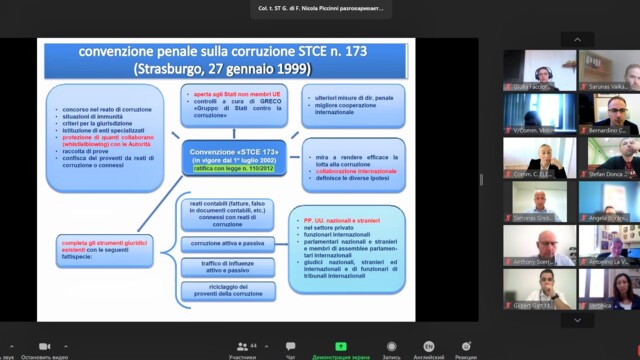Click the riciclaggio dei proventi della corruzione box
Screen dimensions: 640x360
point(228,291)
